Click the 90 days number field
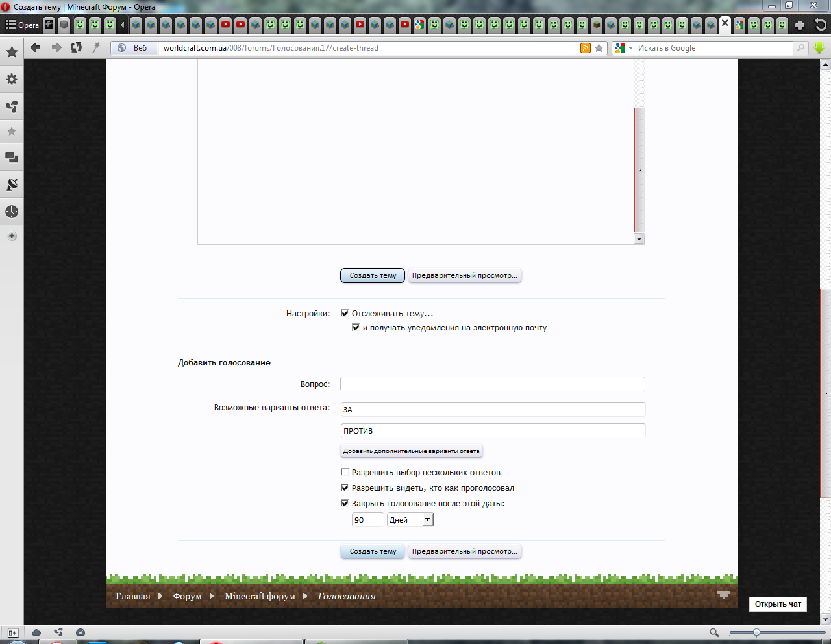831x644 pixels. click(368, 520)
